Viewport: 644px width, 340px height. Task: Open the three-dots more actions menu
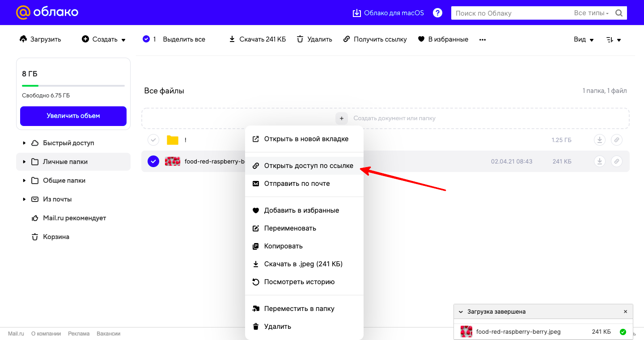pyautogui.click(x=482, y=39)
